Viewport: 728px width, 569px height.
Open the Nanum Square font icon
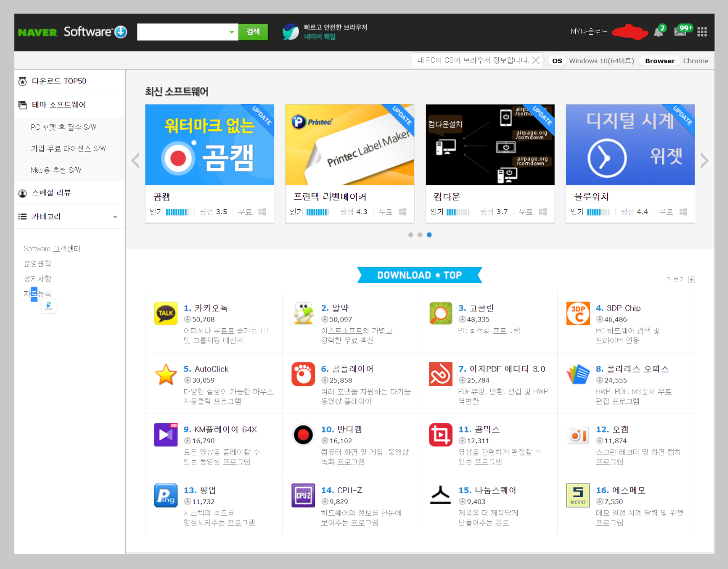pos(441,496)
